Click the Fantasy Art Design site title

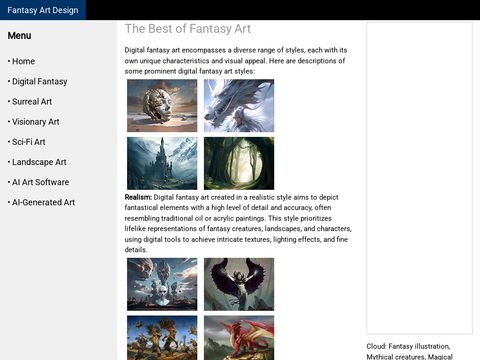[x=43, y=10]
